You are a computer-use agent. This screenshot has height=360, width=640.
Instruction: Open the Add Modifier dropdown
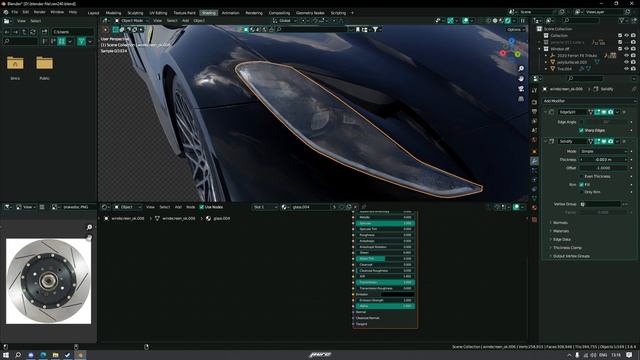coord(589,101)
